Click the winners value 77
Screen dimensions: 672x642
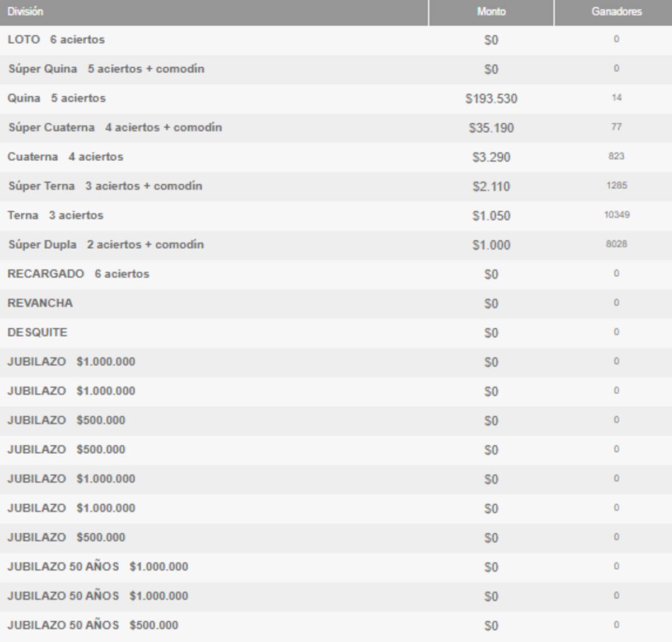[617, 127]
